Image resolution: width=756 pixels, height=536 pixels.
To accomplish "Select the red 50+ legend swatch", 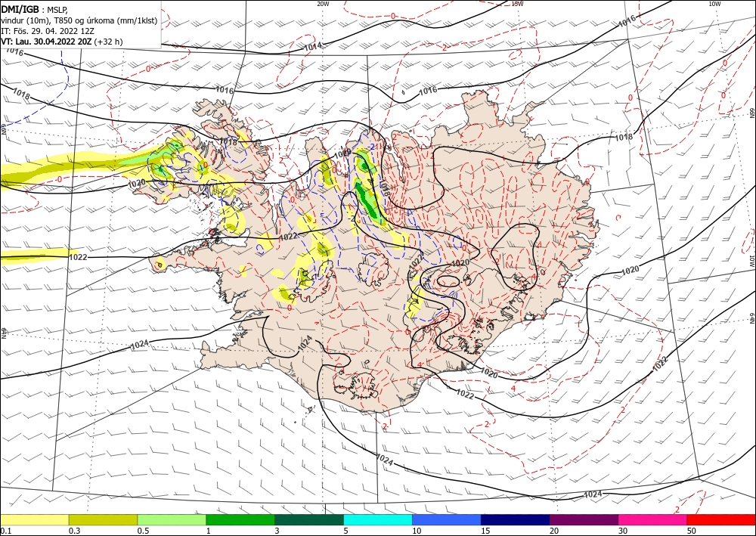I will click(x=721, y=519).
